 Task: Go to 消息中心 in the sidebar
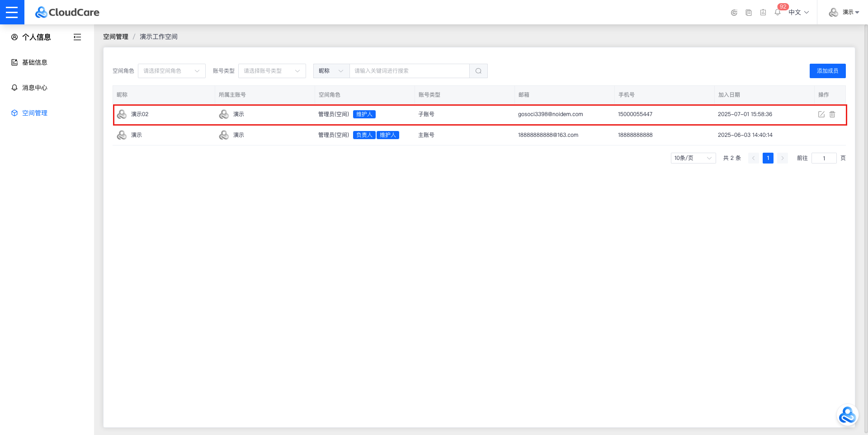35,88
